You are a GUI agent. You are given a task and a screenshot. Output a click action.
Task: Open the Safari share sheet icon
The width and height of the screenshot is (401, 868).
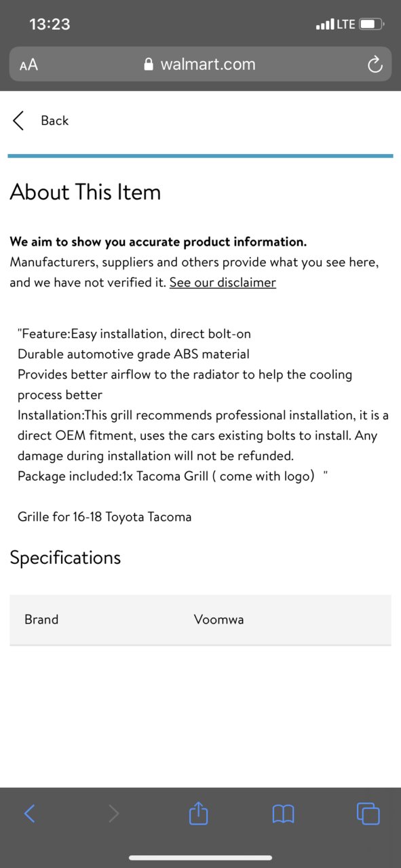[x=198, y=812]
